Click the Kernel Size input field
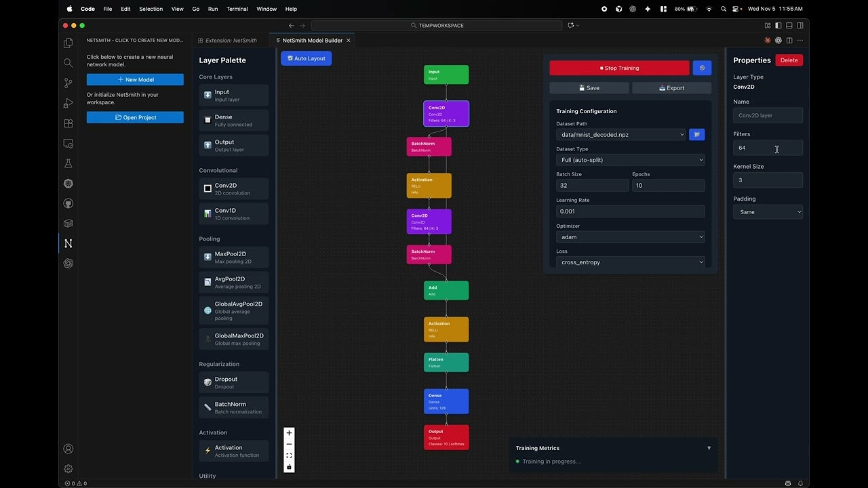868x488 pixels. (x=768, y=180)
